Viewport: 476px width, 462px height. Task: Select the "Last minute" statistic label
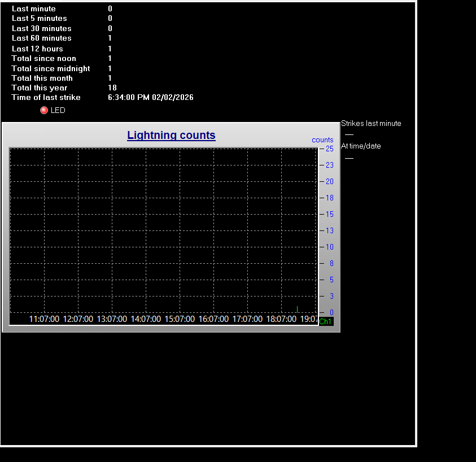pos(34,9)
